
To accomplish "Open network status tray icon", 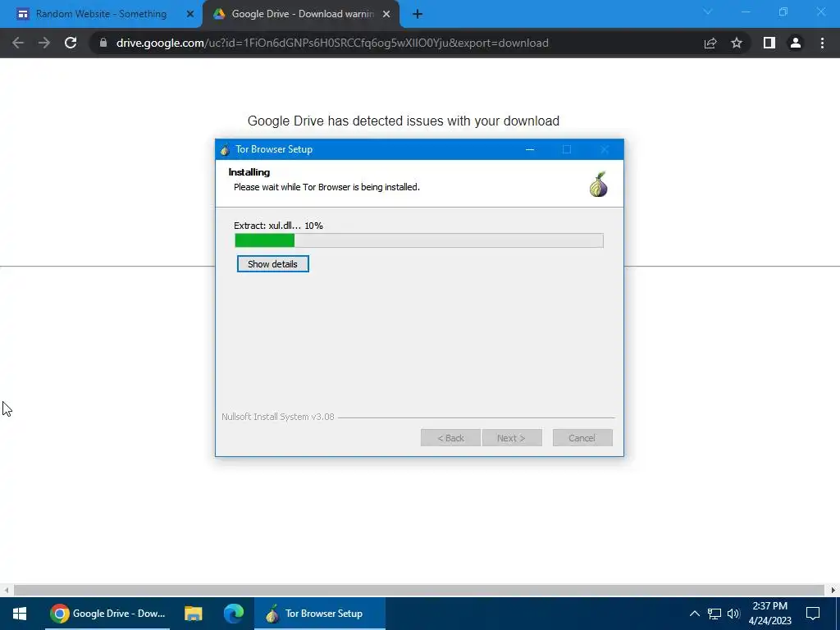I will (714, 614).
